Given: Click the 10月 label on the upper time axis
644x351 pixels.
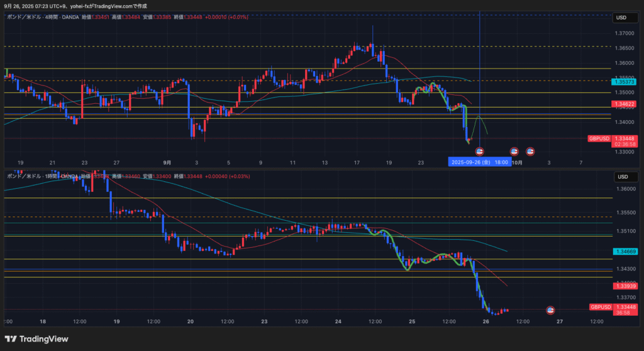Looking at the screenshot, I should [516, 162].
